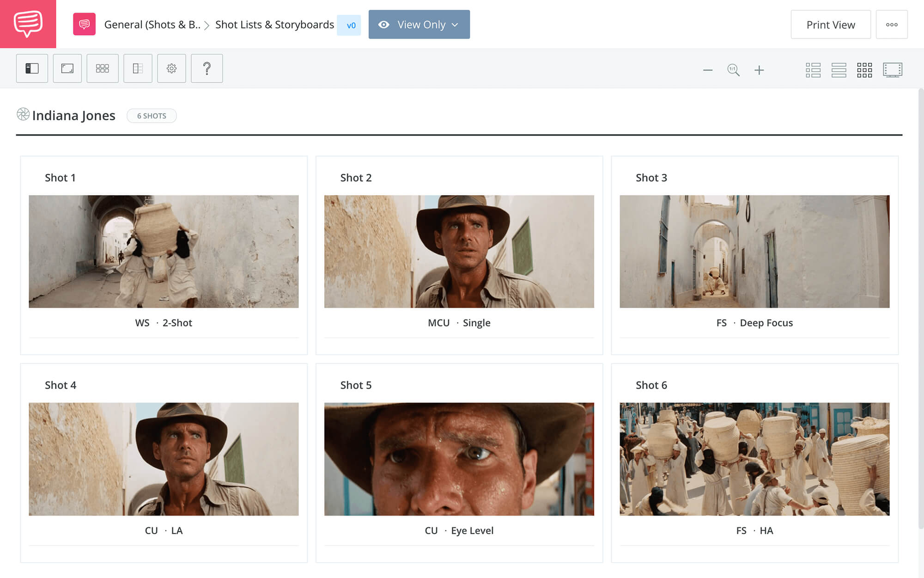924x578 pixels.
Task: Click the Shot 3 label
Action: click(x=651, y=178)
